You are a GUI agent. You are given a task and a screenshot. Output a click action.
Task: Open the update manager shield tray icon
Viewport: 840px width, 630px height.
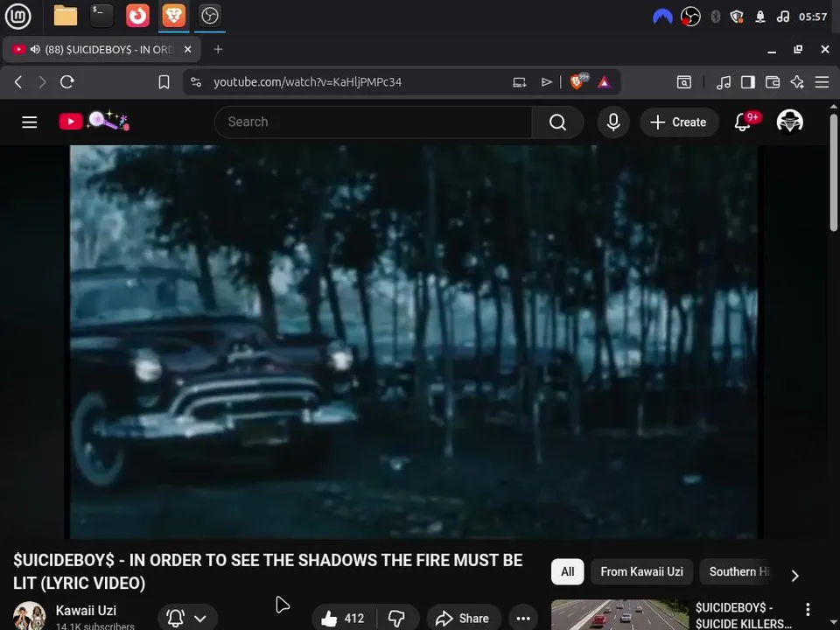click(737, 17)
